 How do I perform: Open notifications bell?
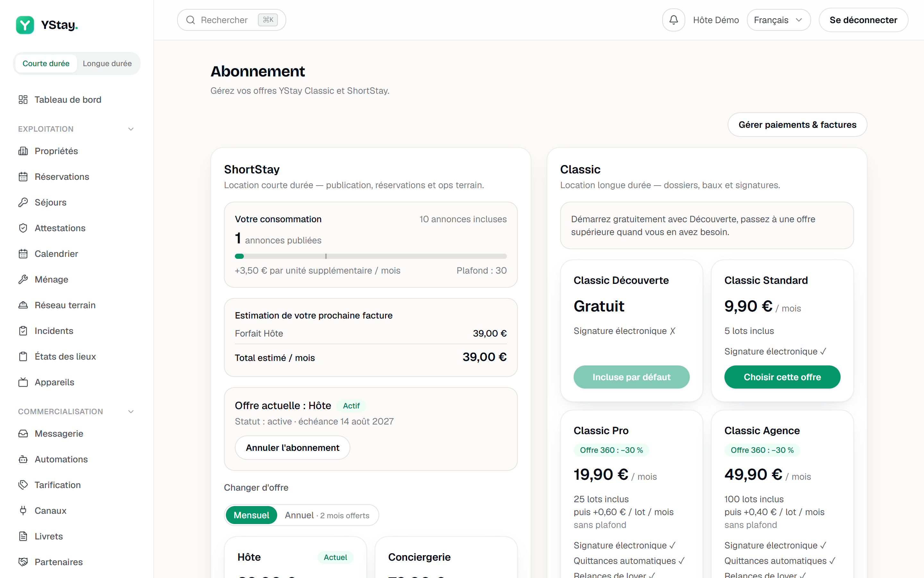click(x=673, y=20)
